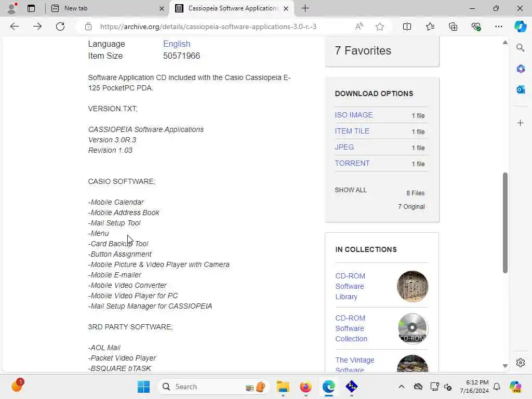This screenshot has width=532, height=399.
Task: Click the page vertical scrollbar thumb
Action: pos(505,222)
